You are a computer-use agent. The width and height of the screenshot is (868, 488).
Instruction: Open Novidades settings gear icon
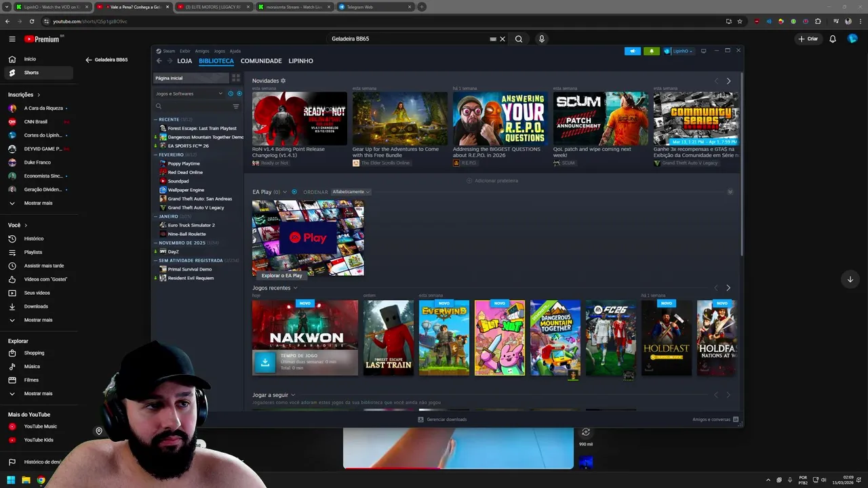pyautogui.click(x=283, y=81)
